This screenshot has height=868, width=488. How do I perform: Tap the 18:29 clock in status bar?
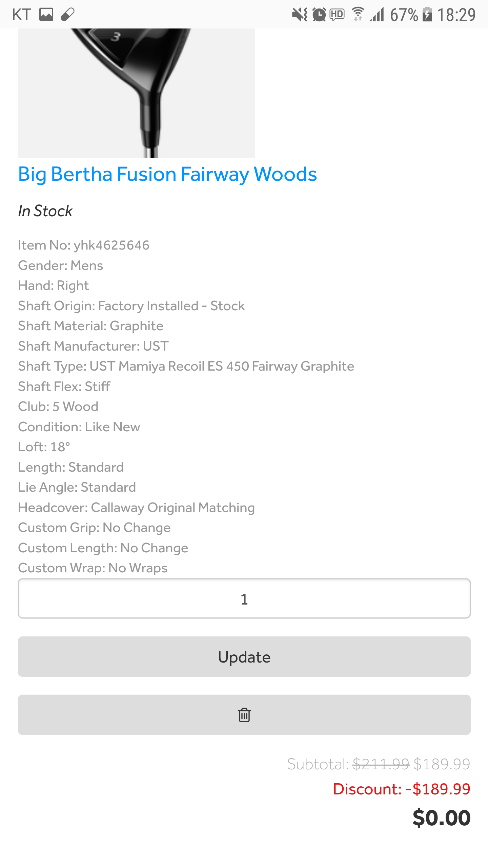click(456, 15)
